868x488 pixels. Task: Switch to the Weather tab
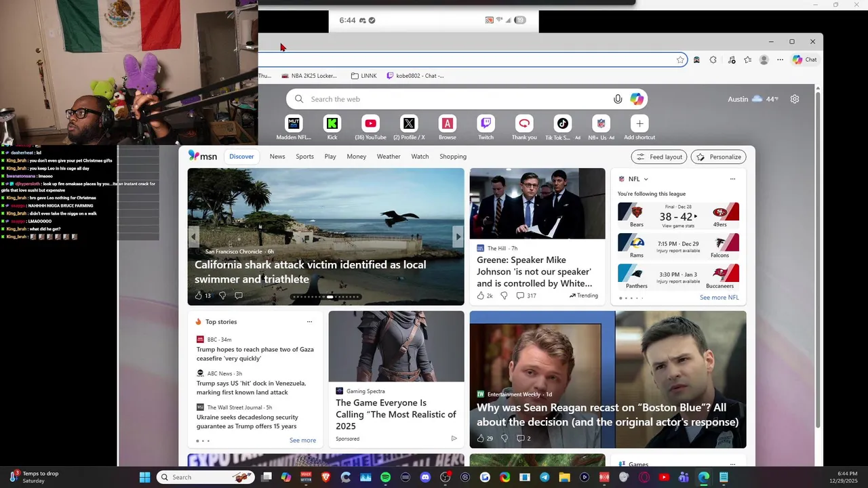tap(389, 157)
